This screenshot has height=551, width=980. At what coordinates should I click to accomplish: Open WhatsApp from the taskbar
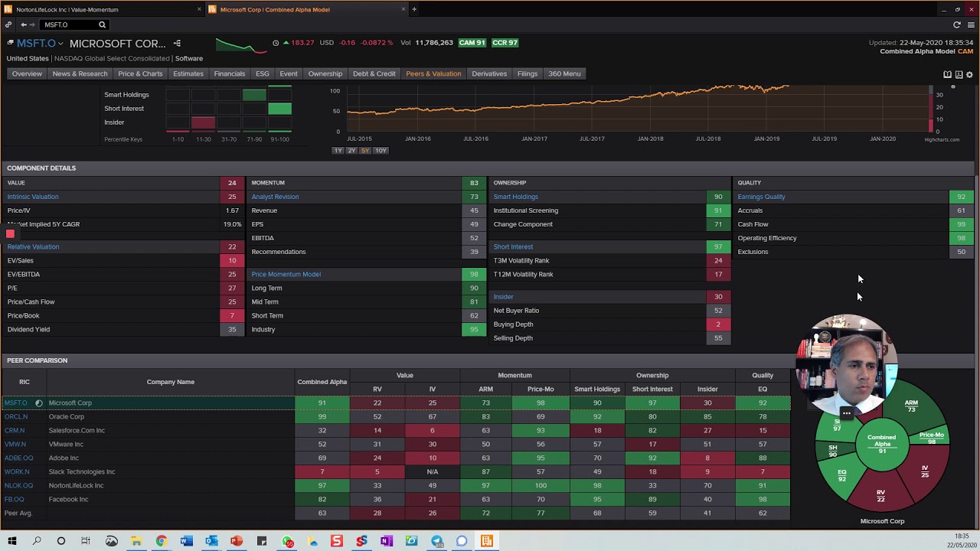(287, 541)
